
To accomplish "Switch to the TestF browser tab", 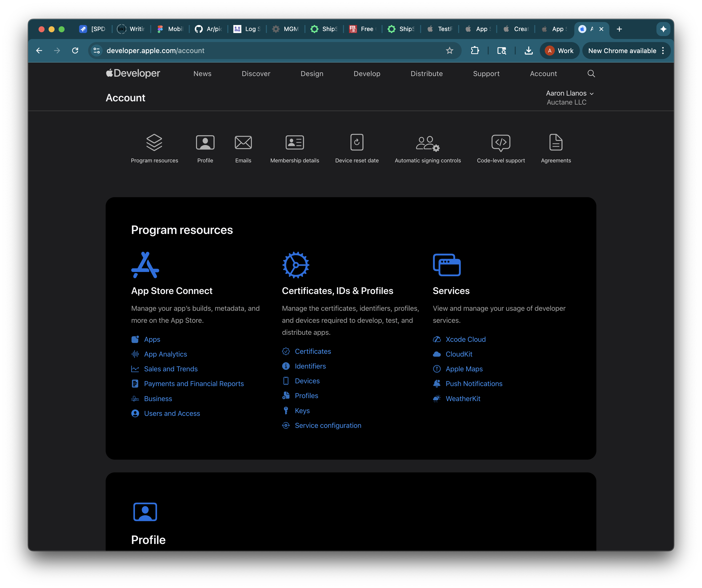I will [440, 29].
